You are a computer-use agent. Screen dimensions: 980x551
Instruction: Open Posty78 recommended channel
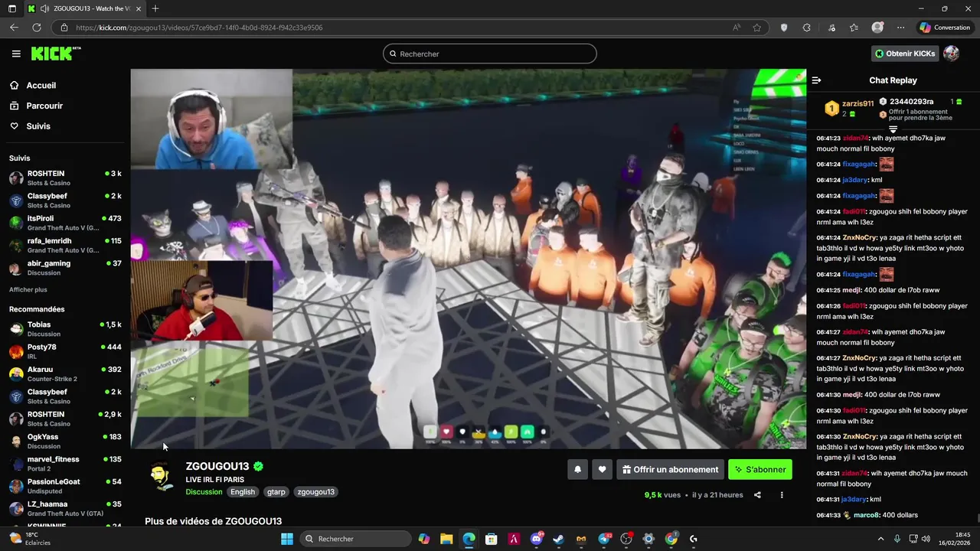[x=65, y=350]
